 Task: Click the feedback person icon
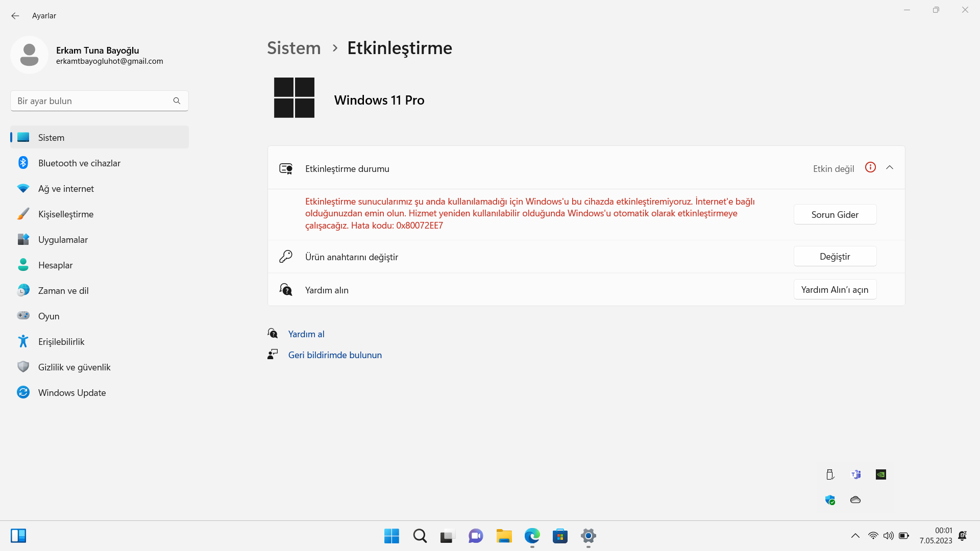click(x=273, y=354)
